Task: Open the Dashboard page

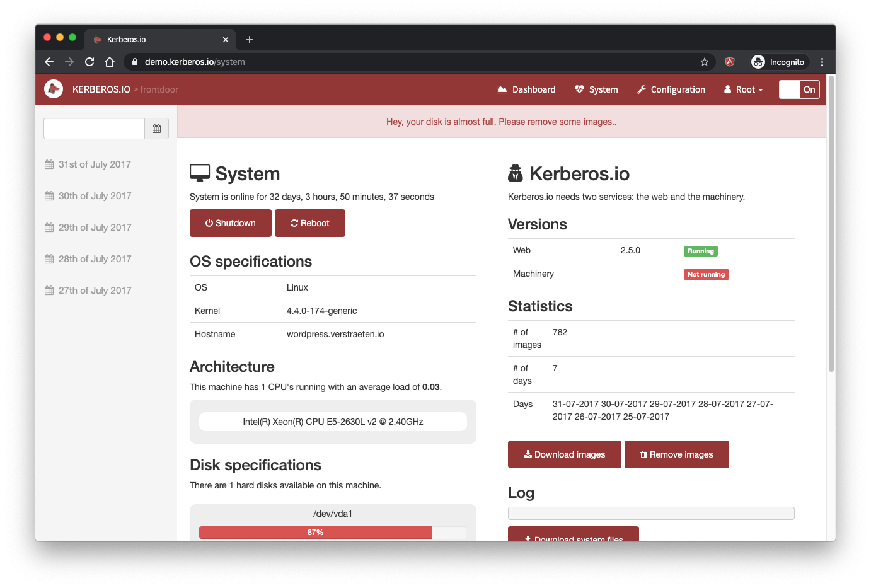Action: click(x=526, y=89)
